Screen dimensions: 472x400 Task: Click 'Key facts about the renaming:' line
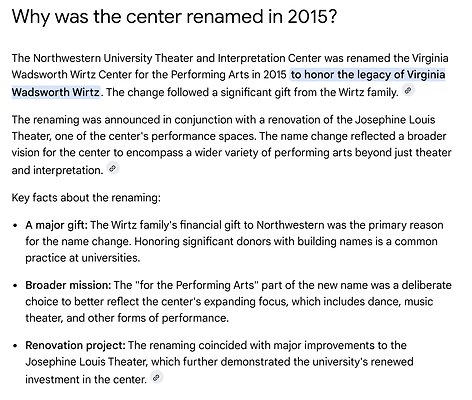(x=86, y=198)
